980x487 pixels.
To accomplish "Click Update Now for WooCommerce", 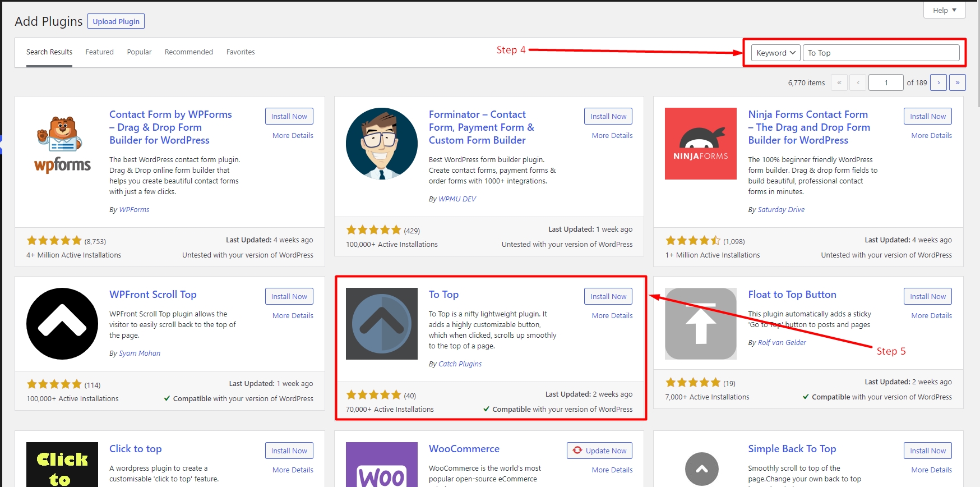I will click(x=599, y=451).
